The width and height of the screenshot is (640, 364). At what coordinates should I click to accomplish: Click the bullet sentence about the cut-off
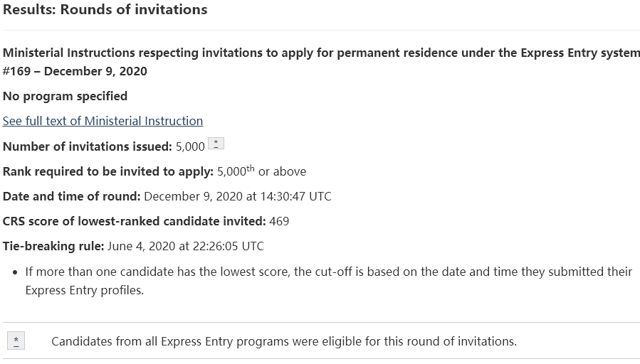click(x=328, y=272)
